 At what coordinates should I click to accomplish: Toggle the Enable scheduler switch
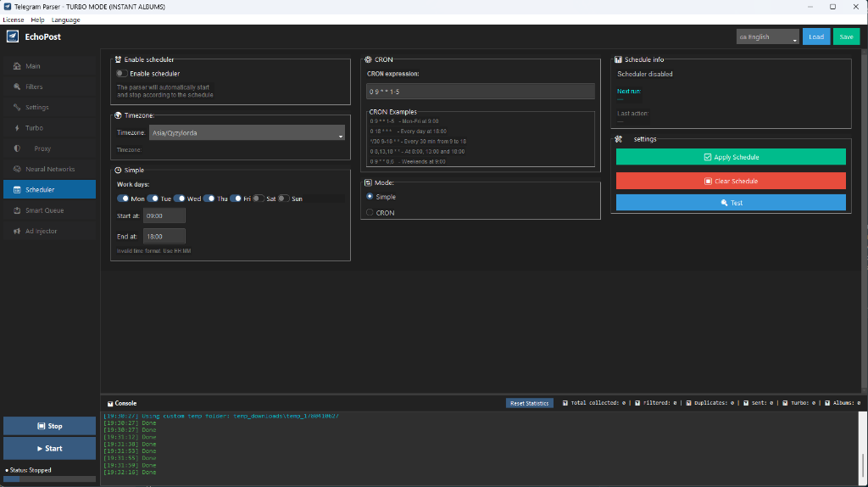pos(122,73)
